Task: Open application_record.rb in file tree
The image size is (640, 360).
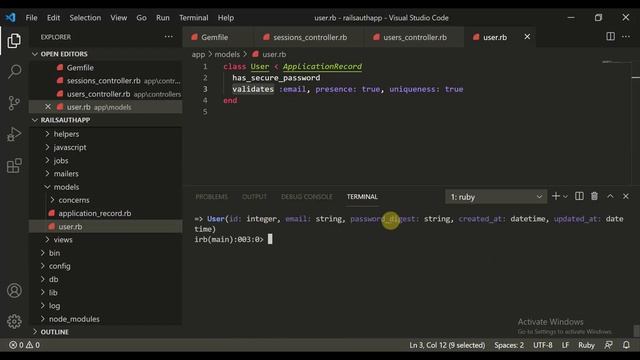Action: (95, 213)
